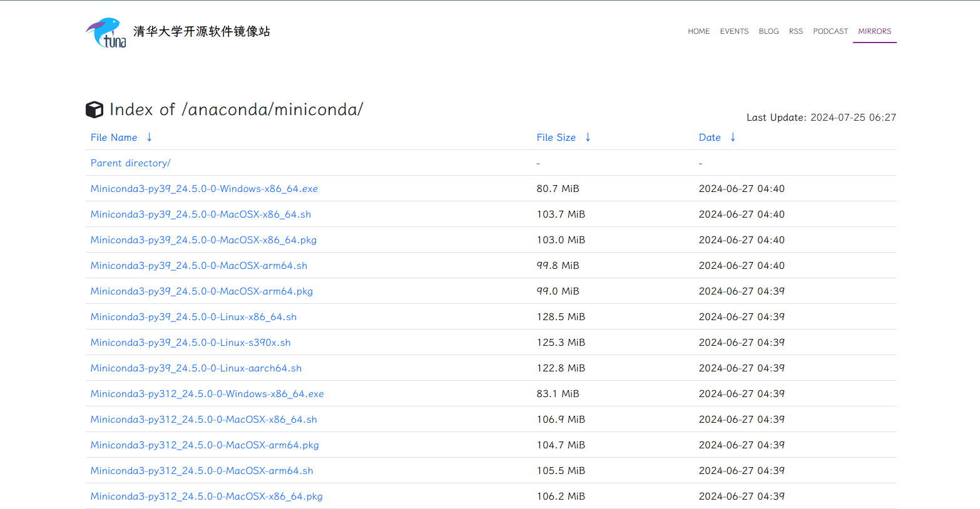Download Miniconda3 py39 Linux x86_64 sh
The height and width of the screenshot is (509, 980).
click(193, 317)
